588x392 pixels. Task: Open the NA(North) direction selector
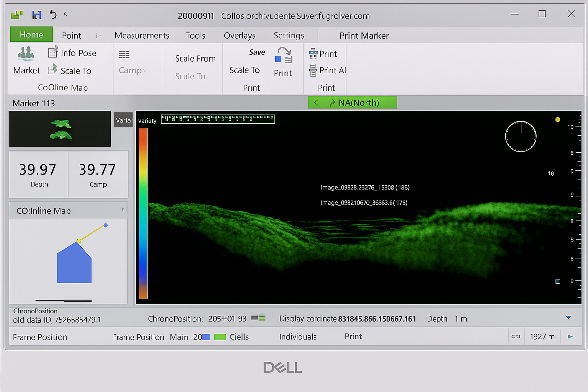[353, 103]
